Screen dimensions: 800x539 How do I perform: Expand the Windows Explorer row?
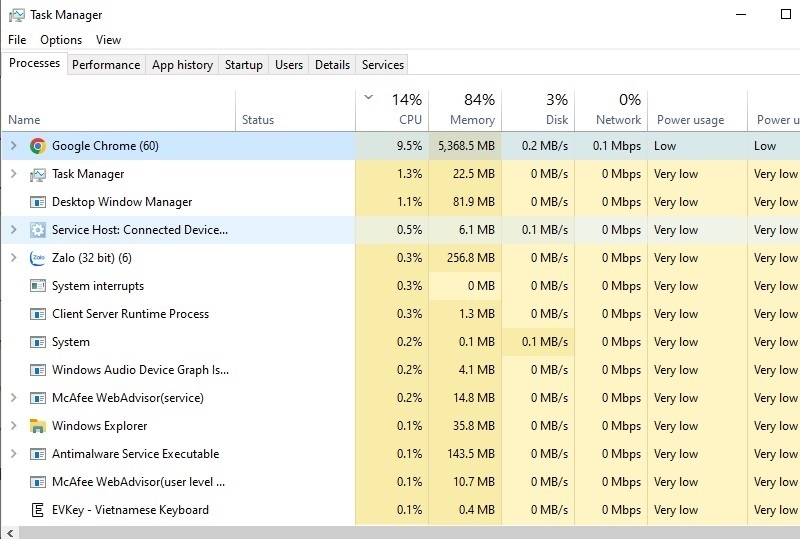pyautogui.click(x=14, y=426)
